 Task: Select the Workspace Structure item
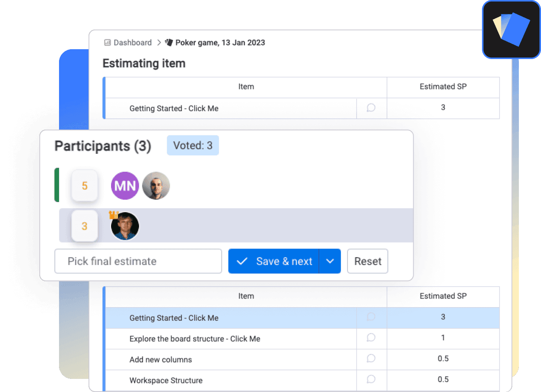pyautogui.click(x=166, y=381)
